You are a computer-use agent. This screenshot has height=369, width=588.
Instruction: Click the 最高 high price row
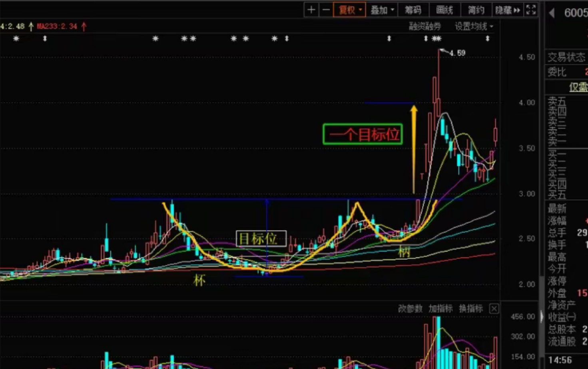coord(567,257)
